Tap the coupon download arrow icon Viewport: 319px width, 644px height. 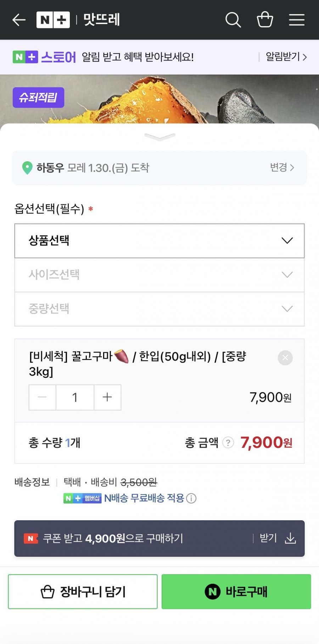point(290,538)
